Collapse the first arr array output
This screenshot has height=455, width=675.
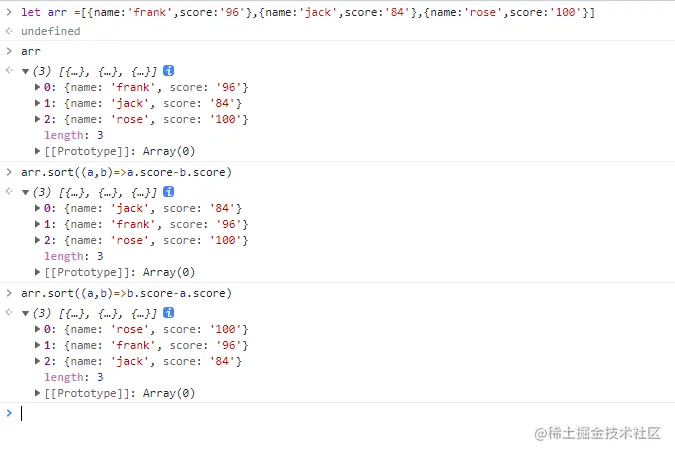click(x=25, y=71)
